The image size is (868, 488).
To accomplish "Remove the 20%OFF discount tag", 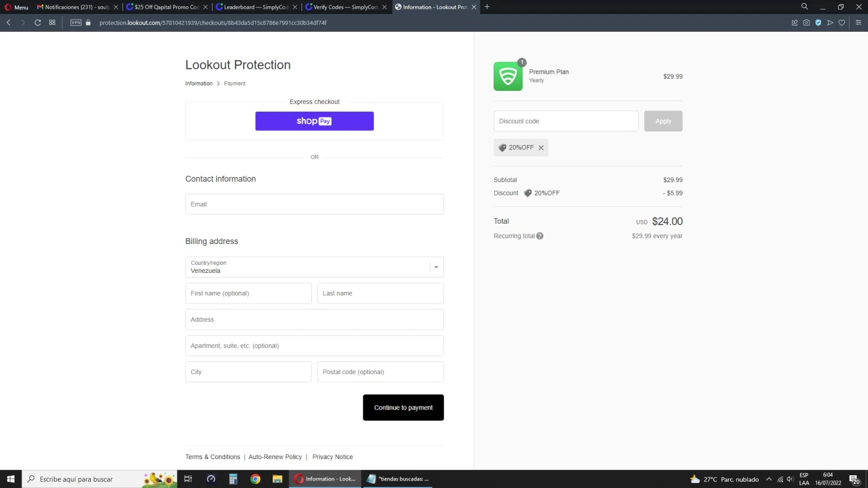I will tap(541, 148).
